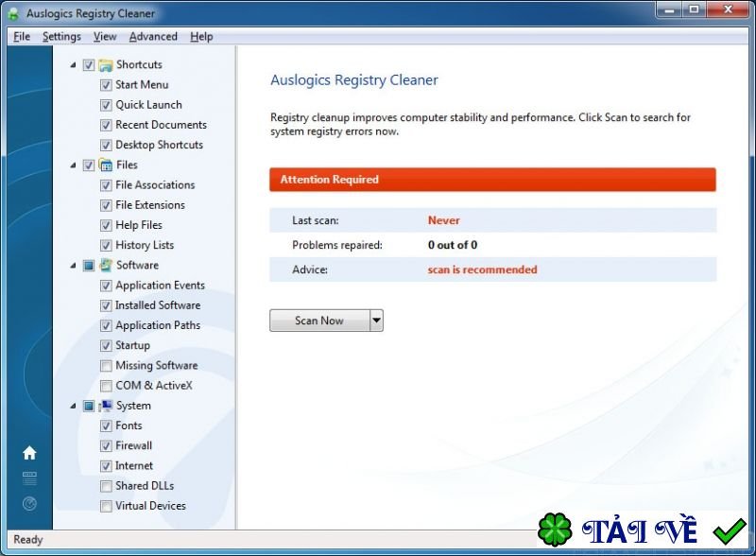756x556 pixels.
Task: Click the 'Auslogics Registry Cleaner' heading
Action: [353, 79]
